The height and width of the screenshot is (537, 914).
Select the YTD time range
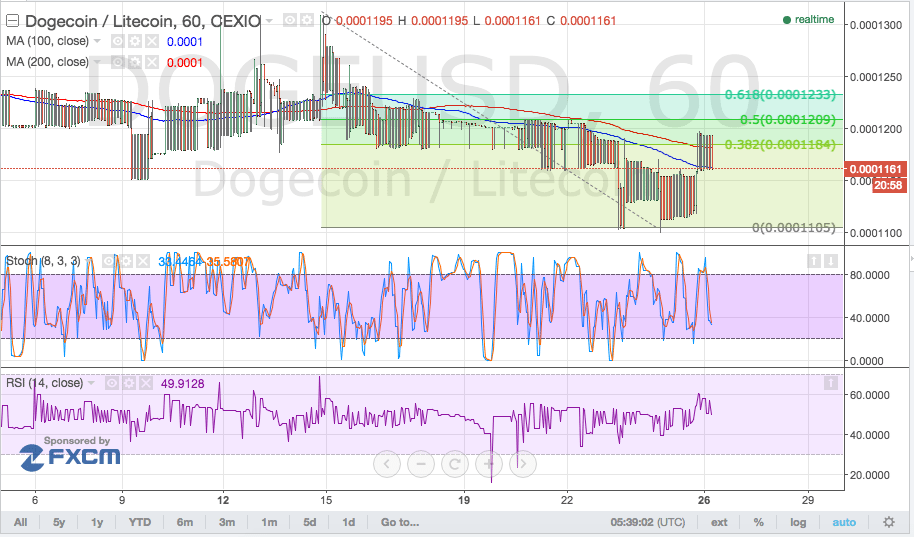click(x=139, y=522)
